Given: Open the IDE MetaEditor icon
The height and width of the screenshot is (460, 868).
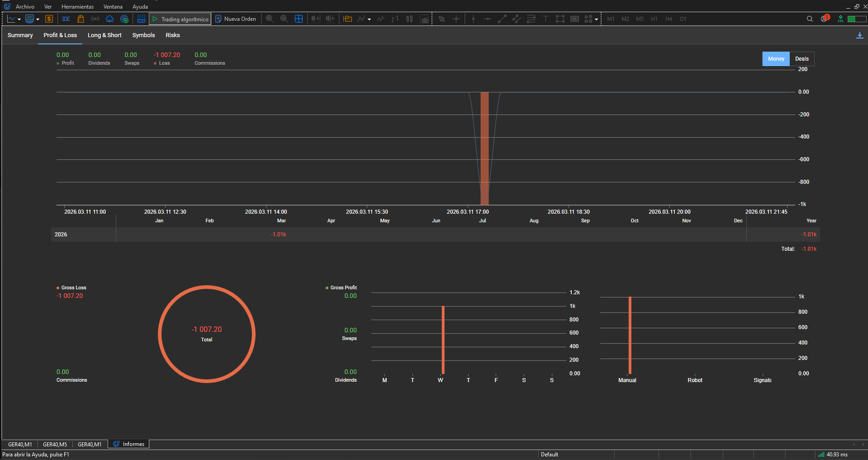Looking at the screenshot, I should [66, 19].
